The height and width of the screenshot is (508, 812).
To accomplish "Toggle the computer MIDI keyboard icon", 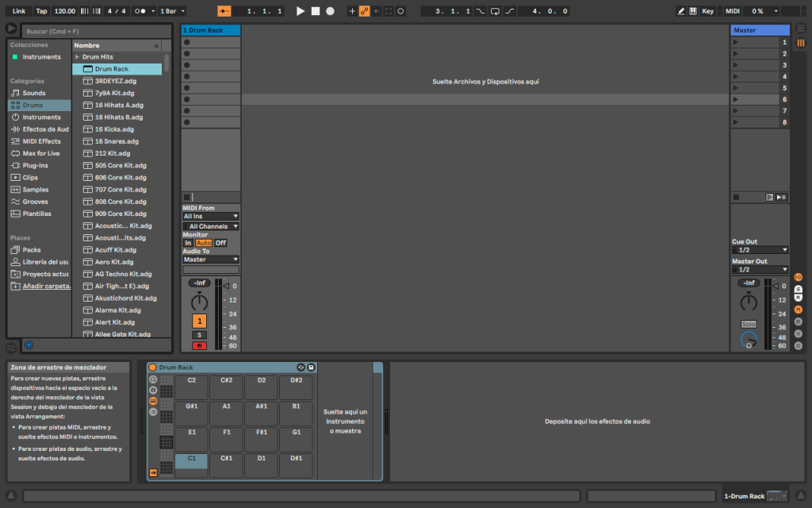I will (x=693, y=11).
